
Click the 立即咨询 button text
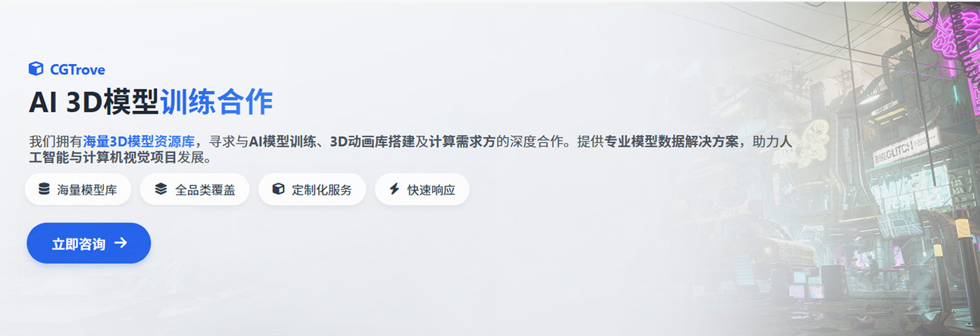(x=79, y=244)
